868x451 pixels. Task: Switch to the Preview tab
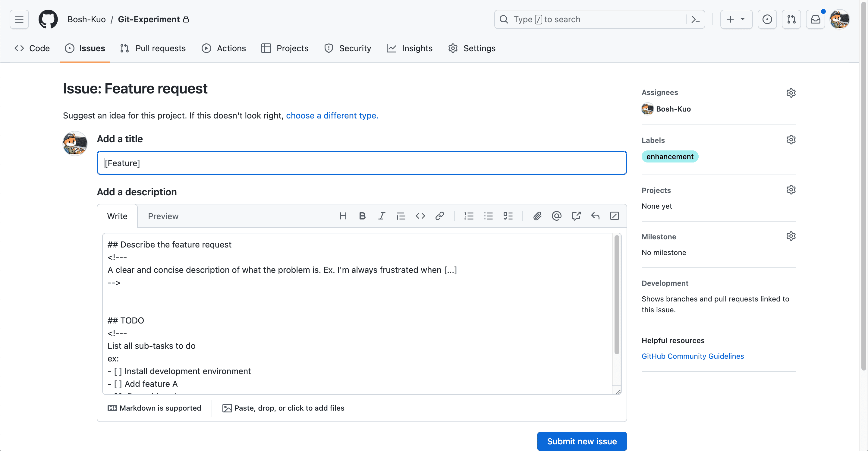[163, 216]
